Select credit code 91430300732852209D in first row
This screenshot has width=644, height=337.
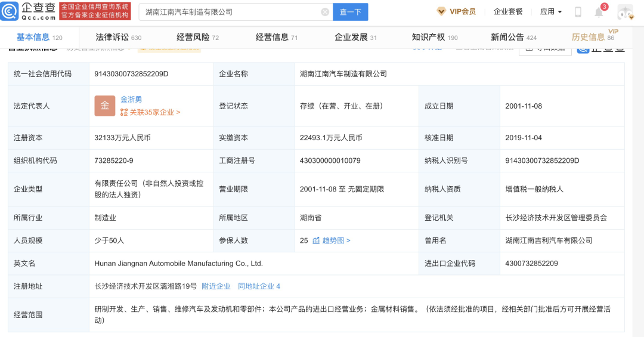tap(131, 74)
